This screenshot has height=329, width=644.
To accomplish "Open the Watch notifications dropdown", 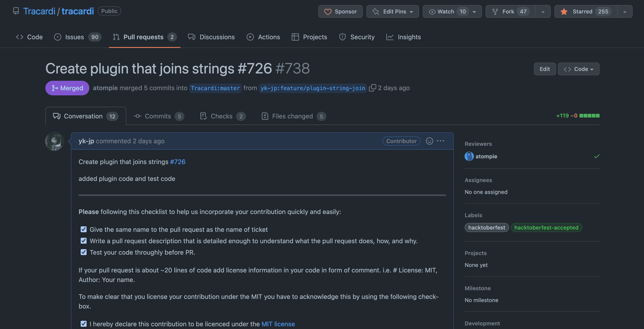I will (x=452, y=11).
